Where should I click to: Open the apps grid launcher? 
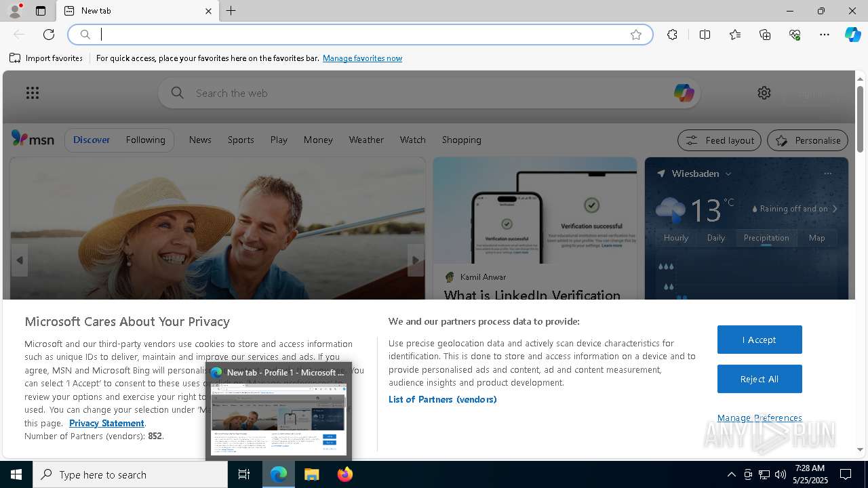(32, 93)
